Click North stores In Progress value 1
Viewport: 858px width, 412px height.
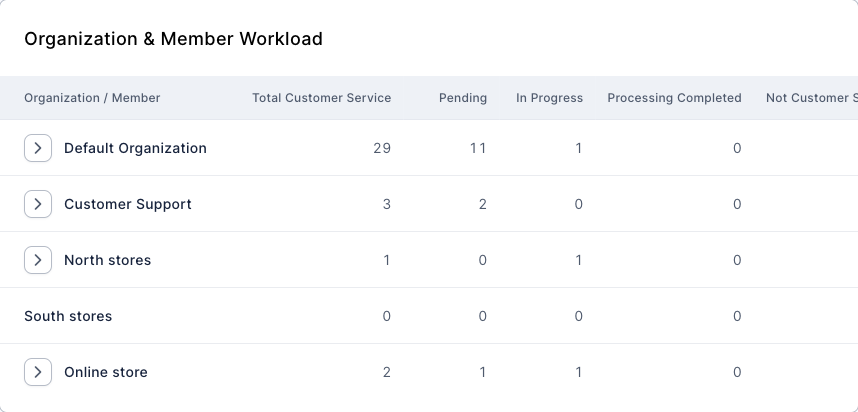pyautogui.click(x=578, y=260)
